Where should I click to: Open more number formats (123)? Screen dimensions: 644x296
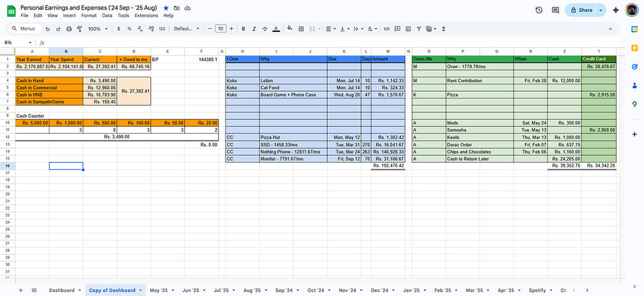tap(162, 28)
